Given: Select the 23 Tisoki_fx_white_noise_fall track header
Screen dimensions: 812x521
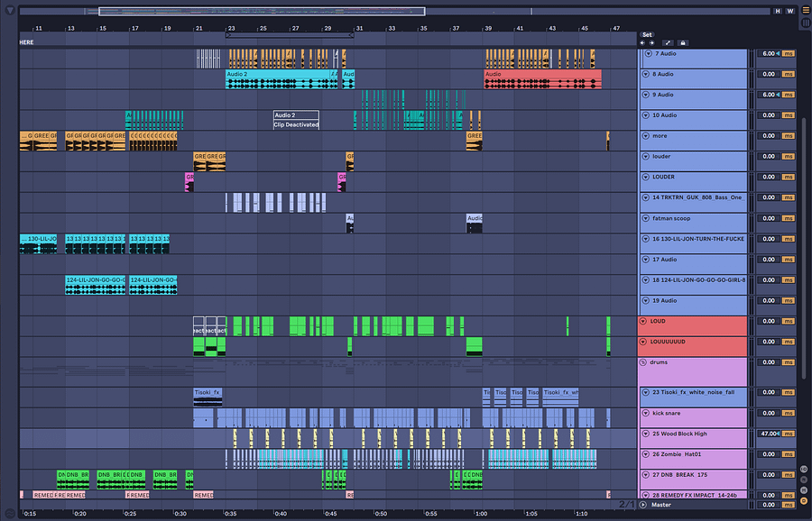Looking at the screenshot, I should point(694,397).
